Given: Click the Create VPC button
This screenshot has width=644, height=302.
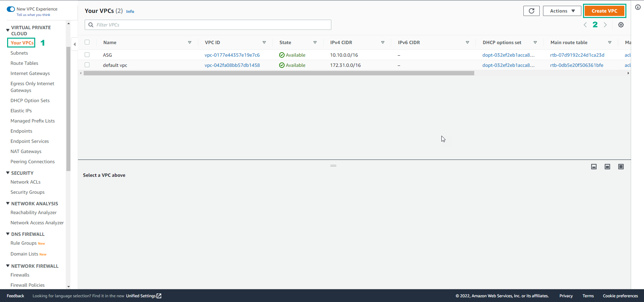Looking at the screenshot, I should coord(604,11).
